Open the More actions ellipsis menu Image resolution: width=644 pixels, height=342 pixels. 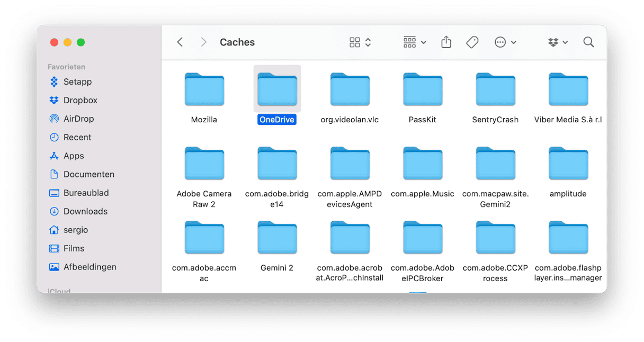(x=505, y=42)
